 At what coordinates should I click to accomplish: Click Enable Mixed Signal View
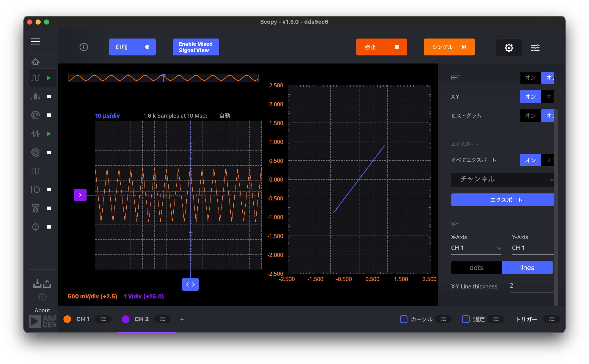coord(196,47)
